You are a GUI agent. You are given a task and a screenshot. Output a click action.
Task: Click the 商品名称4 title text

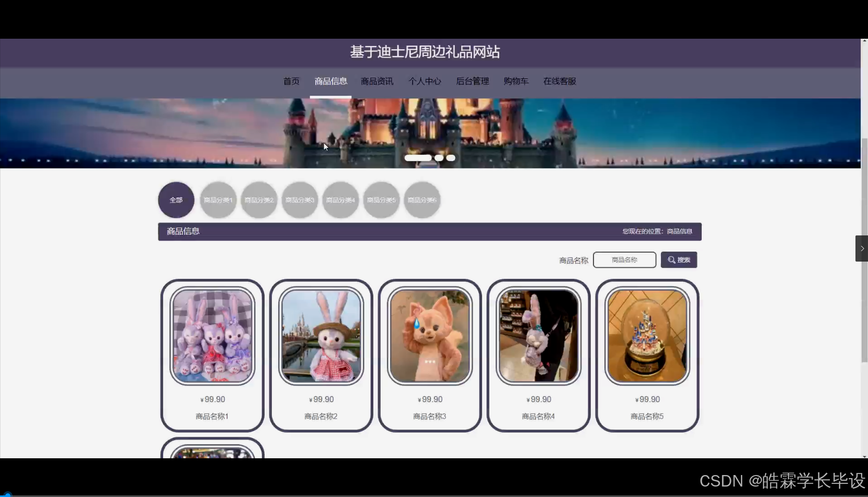pos(539,416)
